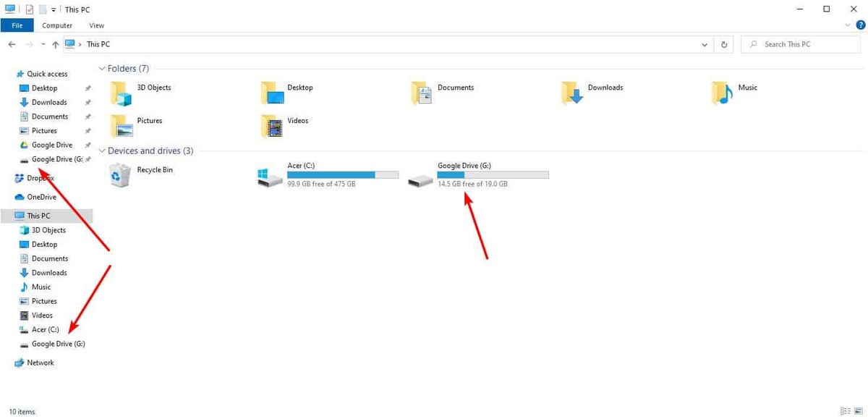Open the 3D Objects folder icon
This screenshot has height=419, width=868.
pos(122,92)
